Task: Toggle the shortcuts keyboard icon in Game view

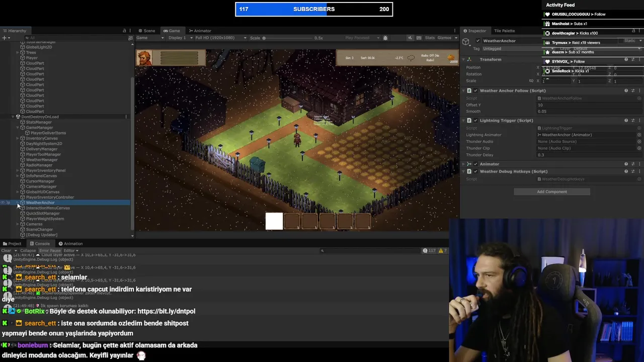Action: point(418,38)
